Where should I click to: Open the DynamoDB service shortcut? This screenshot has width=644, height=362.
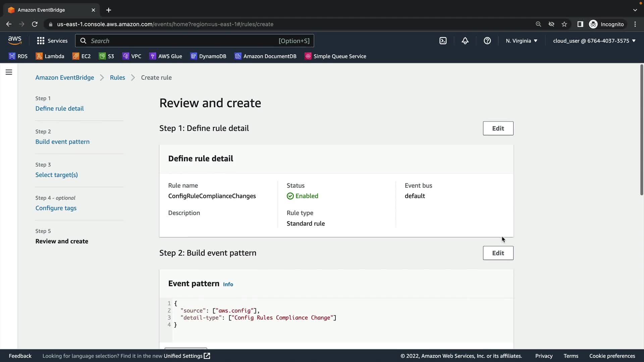click(x=208, y=56)
